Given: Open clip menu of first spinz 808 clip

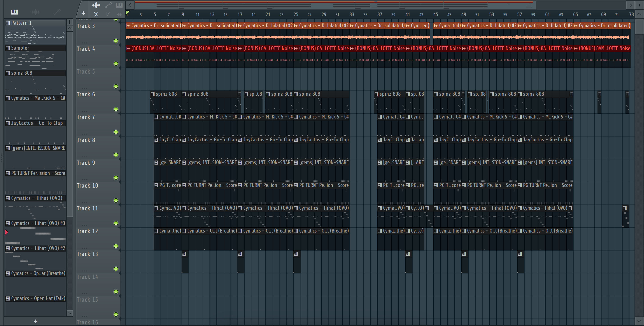Looking at the screenshot, I should [153, 94].
